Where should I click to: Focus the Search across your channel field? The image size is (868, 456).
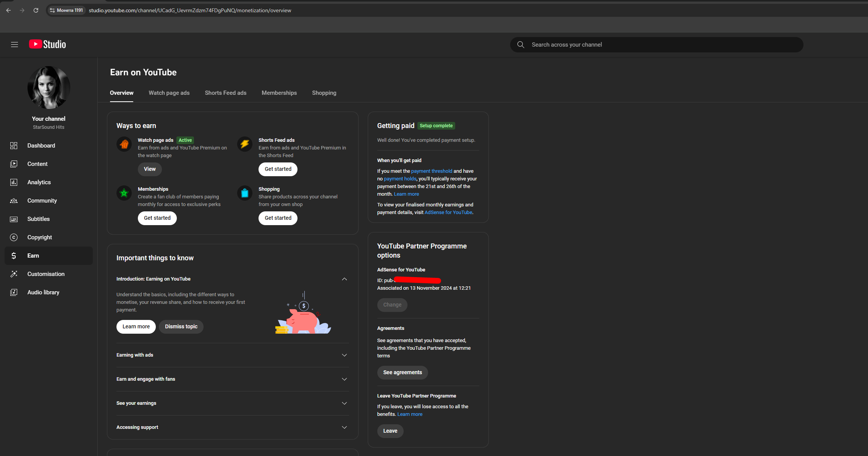pos(656,45)
